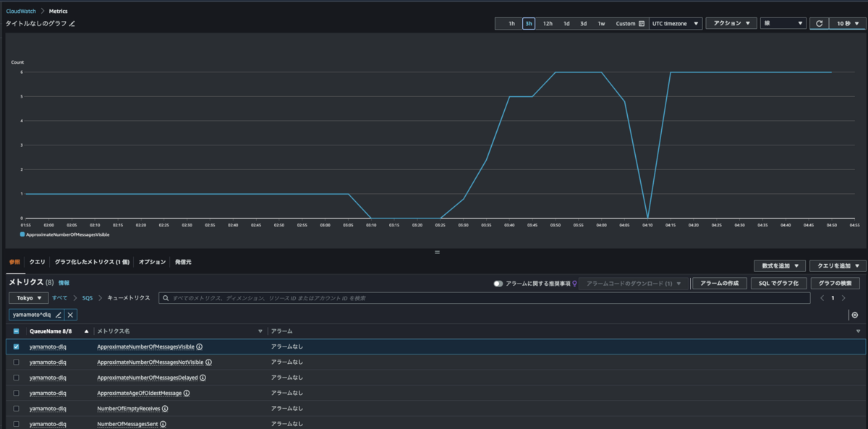
Task: Switch to グラフ化したメトリクス tab
Action: [92, 262]
